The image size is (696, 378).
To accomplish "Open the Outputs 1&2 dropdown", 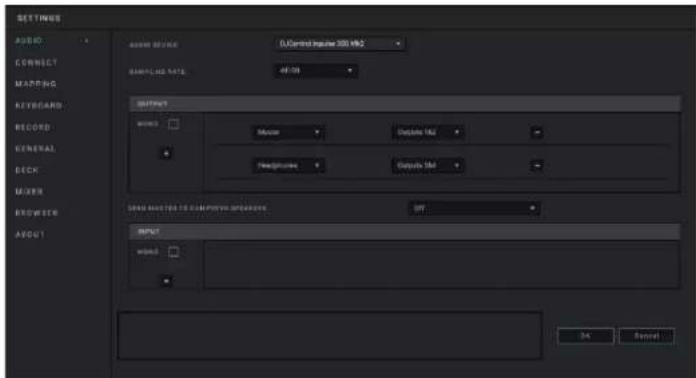I will pos(428,132).
